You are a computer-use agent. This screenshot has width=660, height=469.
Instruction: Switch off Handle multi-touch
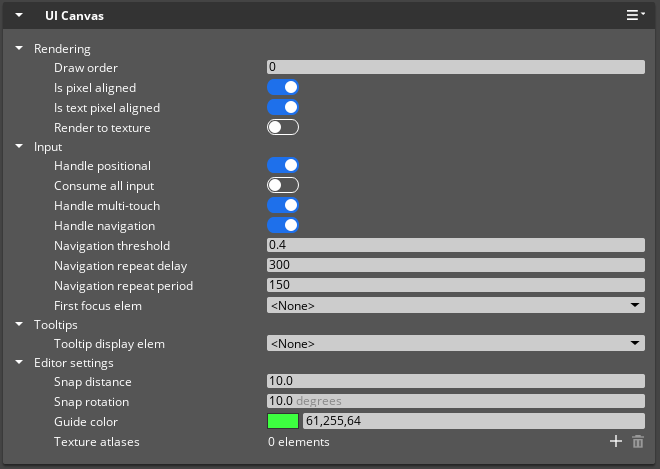(x=283, y=205)
